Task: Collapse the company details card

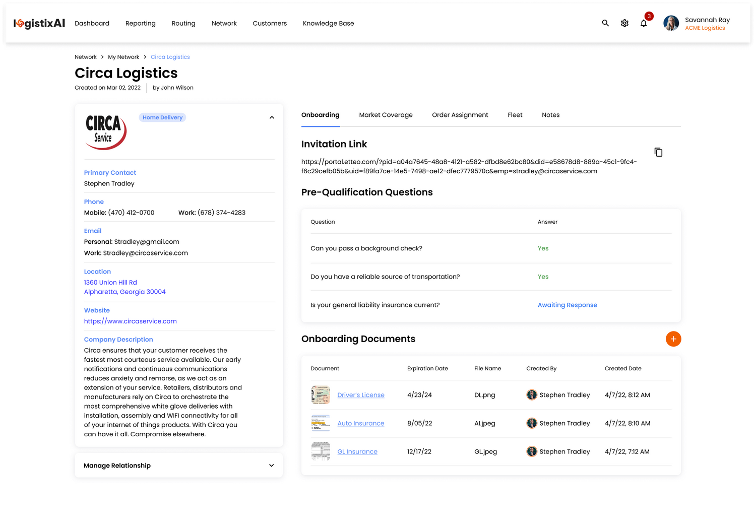Action: (x=272, y=117)
